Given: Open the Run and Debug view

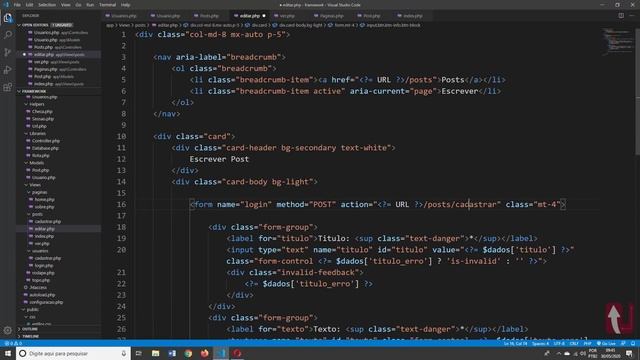Looking at the screenshot, I should (8, 70).
